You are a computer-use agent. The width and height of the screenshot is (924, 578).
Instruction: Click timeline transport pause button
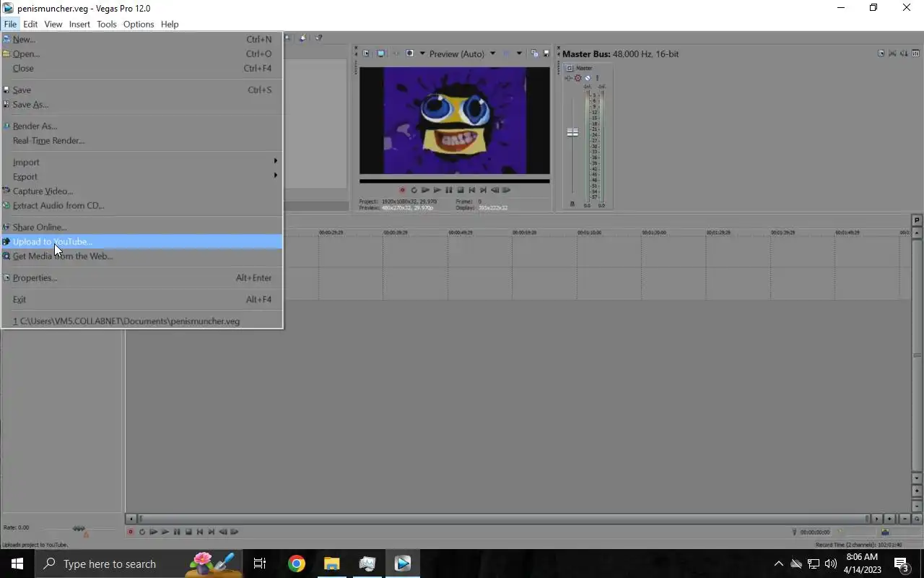click(x=177, y=532)
